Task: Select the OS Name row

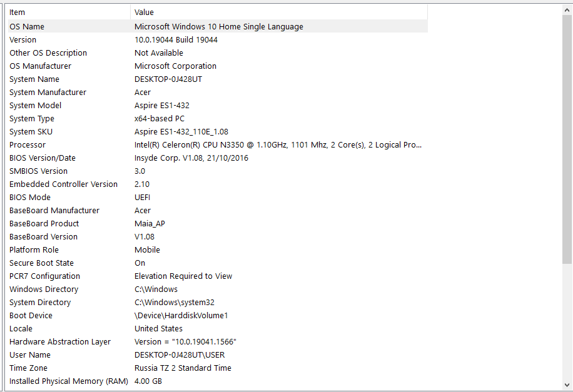Action: pos(218,27)
